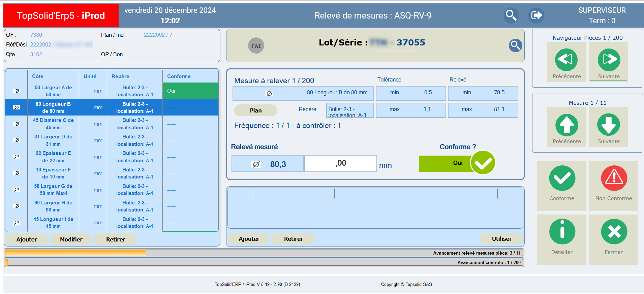Click the relevé input field showing ,00

pyautogui.click(x=341, y=163)
